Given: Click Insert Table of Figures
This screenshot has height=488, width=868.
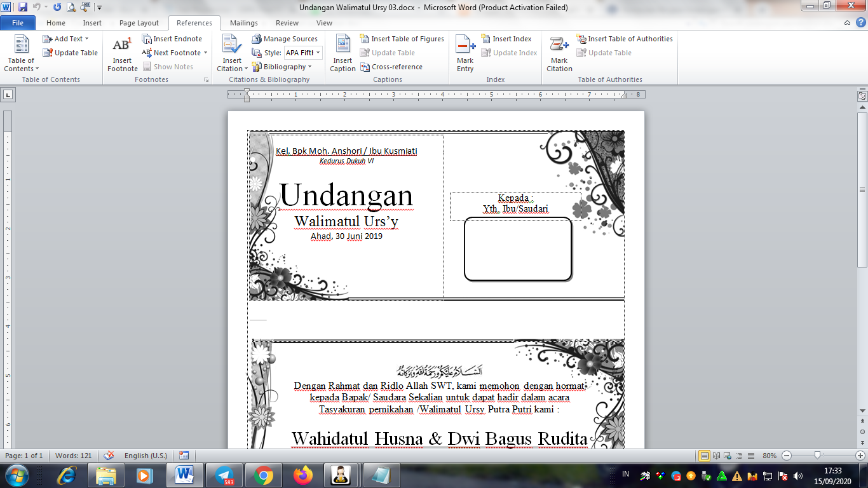Looking at the screenshot, I should tap(402, 39).
